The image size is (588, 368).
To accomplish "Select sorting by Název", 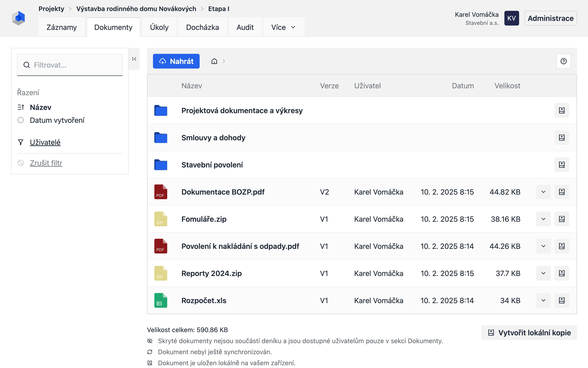I will (x=40, y=107).
